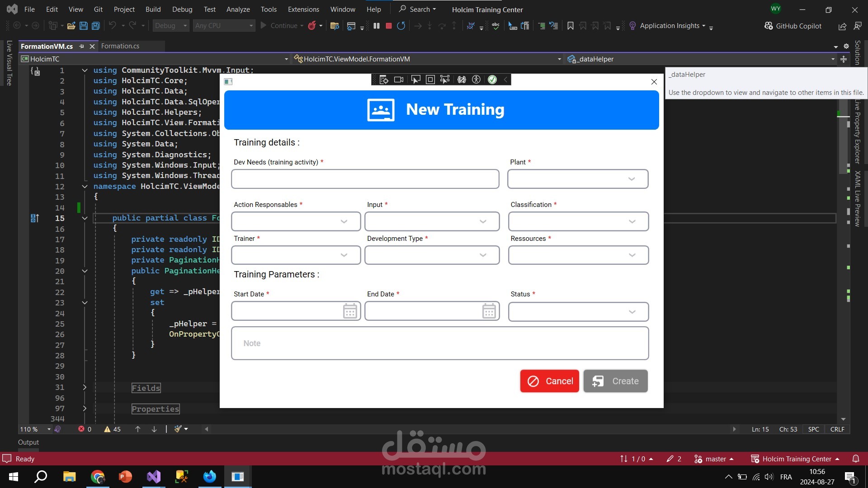Open the Development Type dropdown
The image size is (868, 488).
click(x=432, y=255)
